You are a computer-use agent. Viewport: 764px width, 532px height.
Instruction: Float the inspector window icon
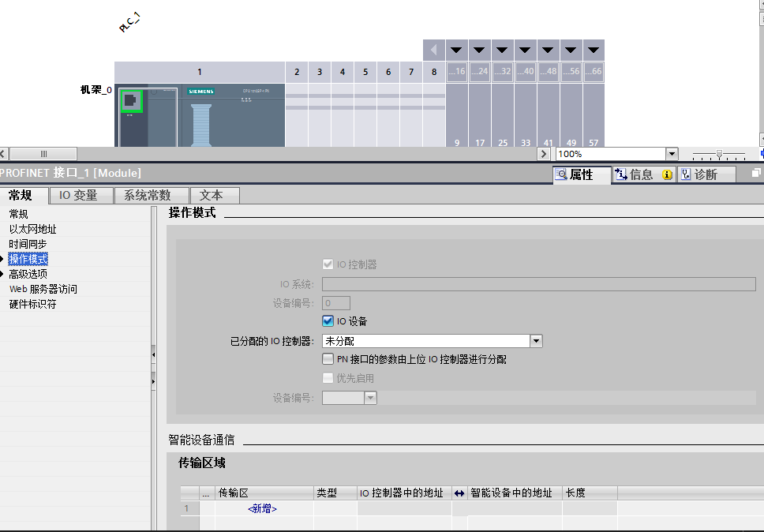point(756,173)
